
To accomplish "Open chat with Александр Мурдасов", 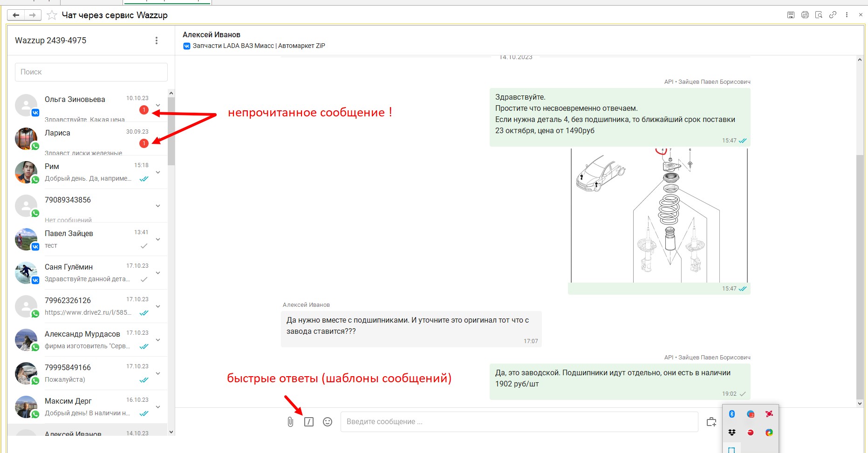I will click(82, 339).
